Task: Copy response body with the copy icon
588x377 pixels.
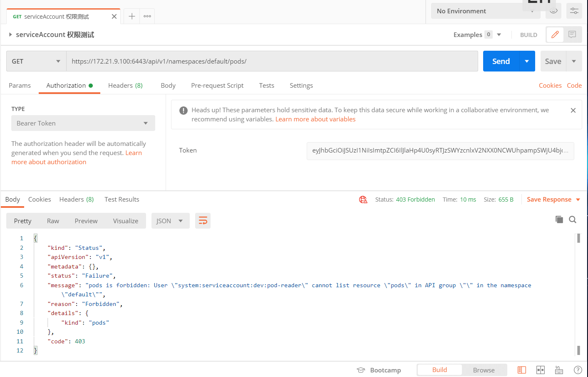Action: [559, 219]
